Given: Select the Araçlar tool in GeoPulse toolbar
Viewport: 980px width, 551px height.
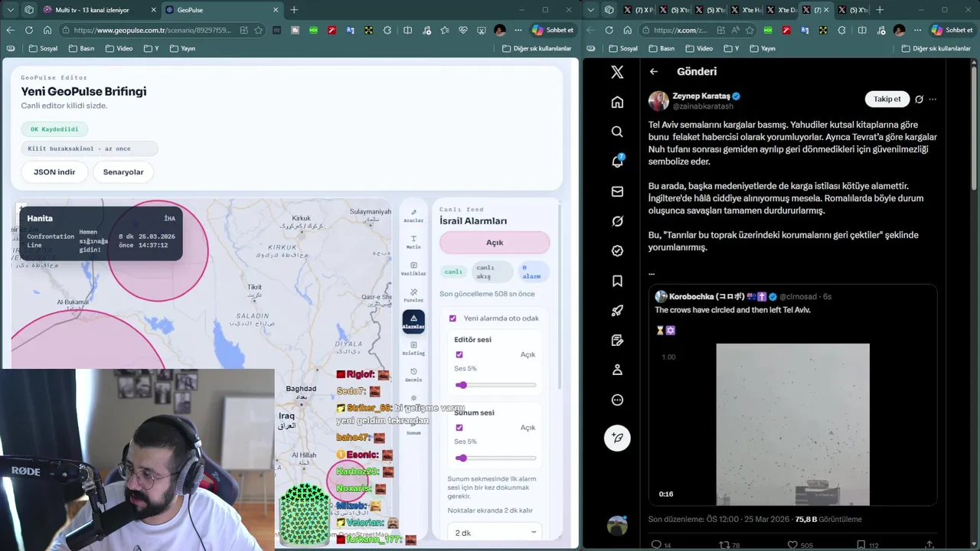Looking at the screenshot, I should [x=413, y=215].
